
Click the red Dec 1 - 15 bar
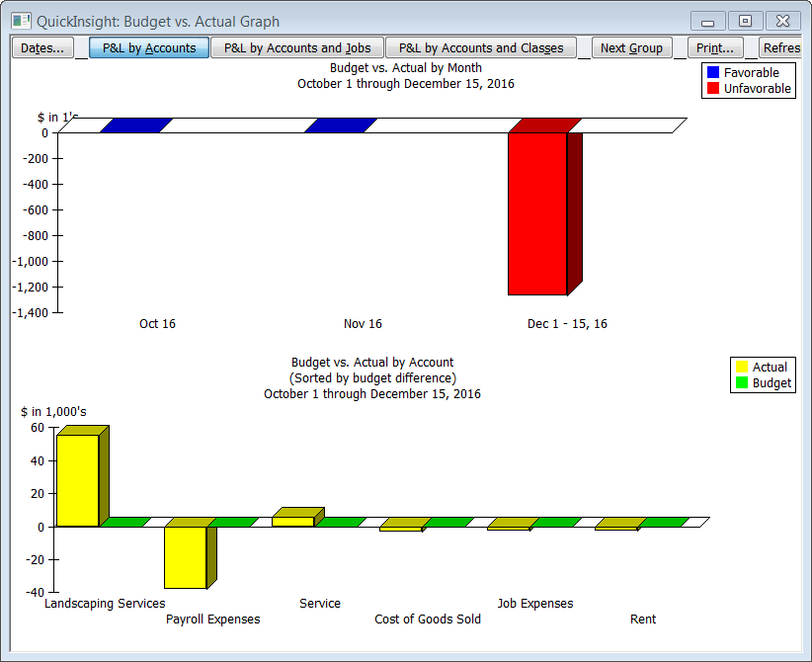537,212
